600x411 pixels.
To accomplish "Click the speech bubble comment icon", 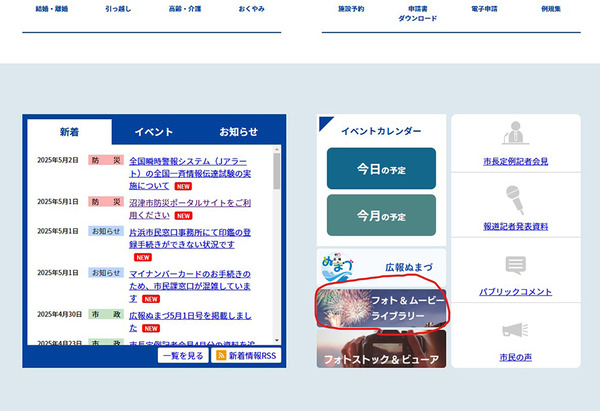I will tap(515, 265).
